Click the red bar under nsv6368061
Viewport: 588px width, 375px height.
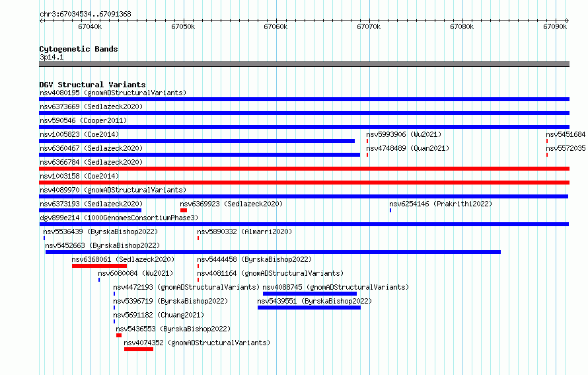point(99,266)
